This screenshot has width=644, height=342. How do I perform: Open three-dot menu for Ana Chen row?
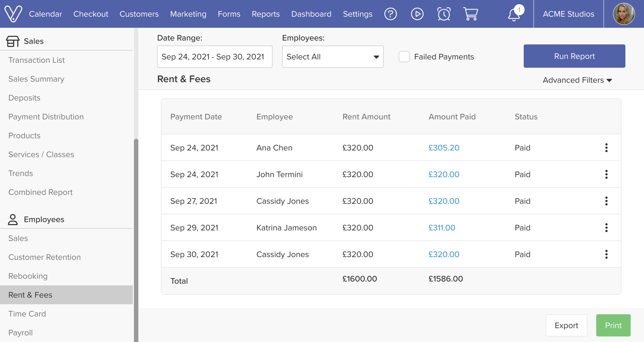point(606,148)
